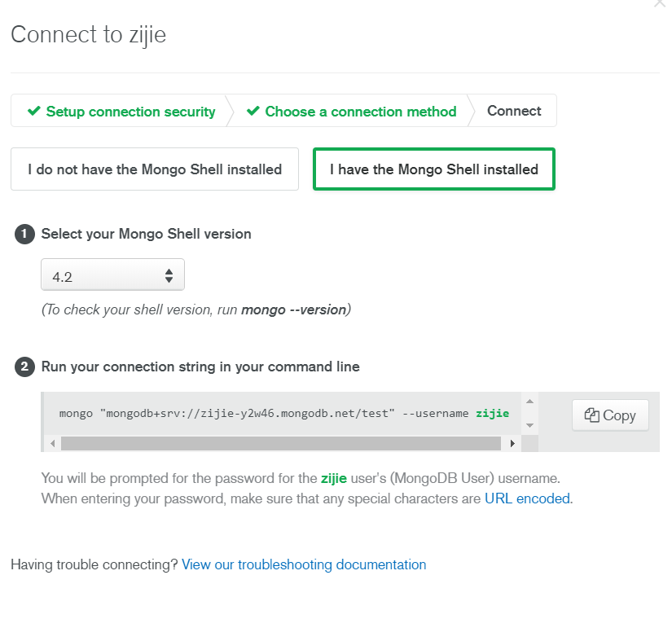
Task: Click the copy icon in Copy button
Action: 592,415
